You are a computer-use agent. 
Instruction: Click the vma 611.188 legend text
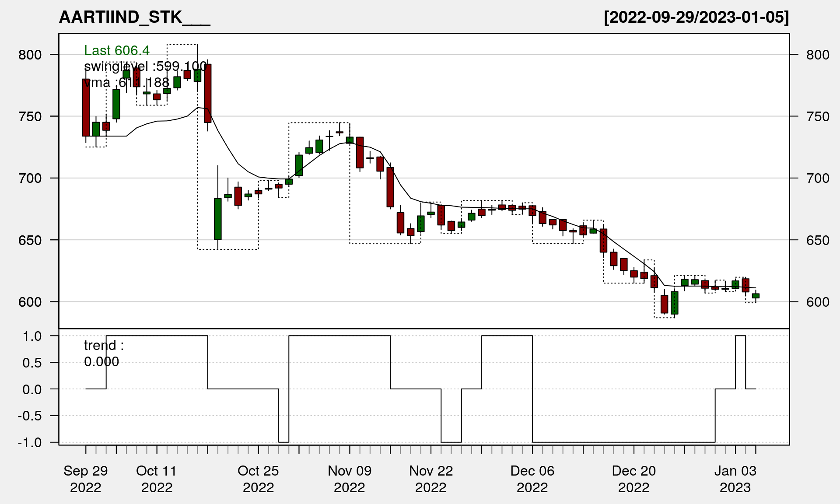tap(127, 82)
